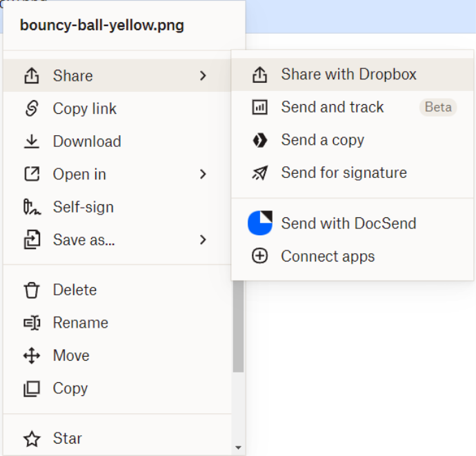The width and height of the screenshot is (476, 456).
Task: Click the Self-sign pen signature icon
Action: point(32,207)
